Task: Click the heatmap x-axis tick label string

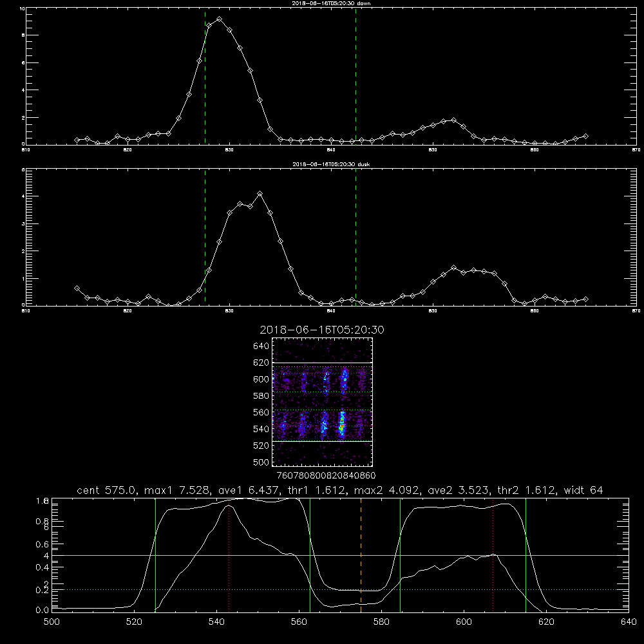Action: (x=326, y=476)
